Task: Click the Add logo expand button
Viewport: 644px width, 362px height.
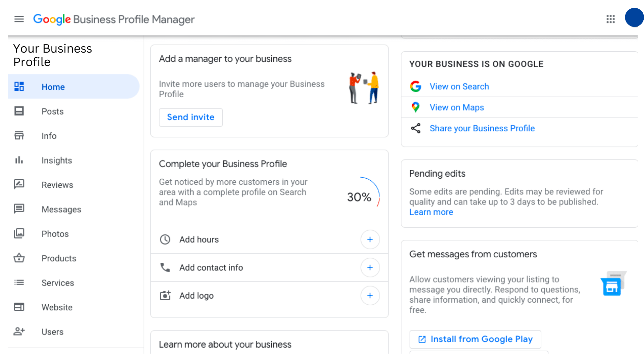Action: tap(370, 296)
